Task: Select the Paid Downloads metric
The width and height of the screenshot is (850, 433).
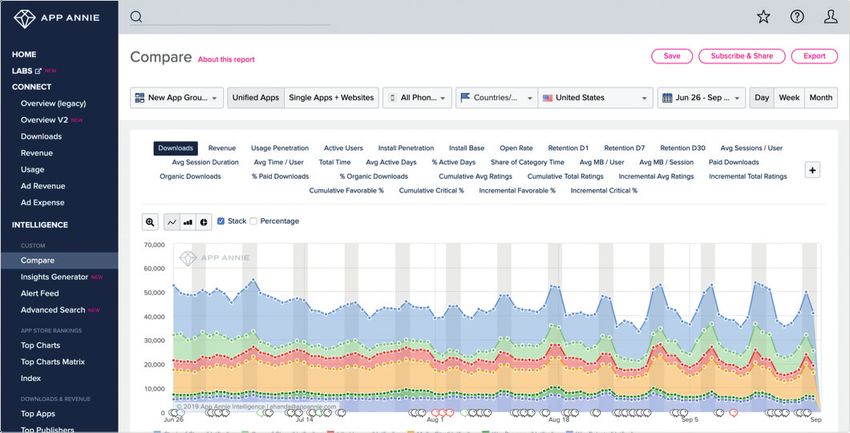Action: click(733, 162)
